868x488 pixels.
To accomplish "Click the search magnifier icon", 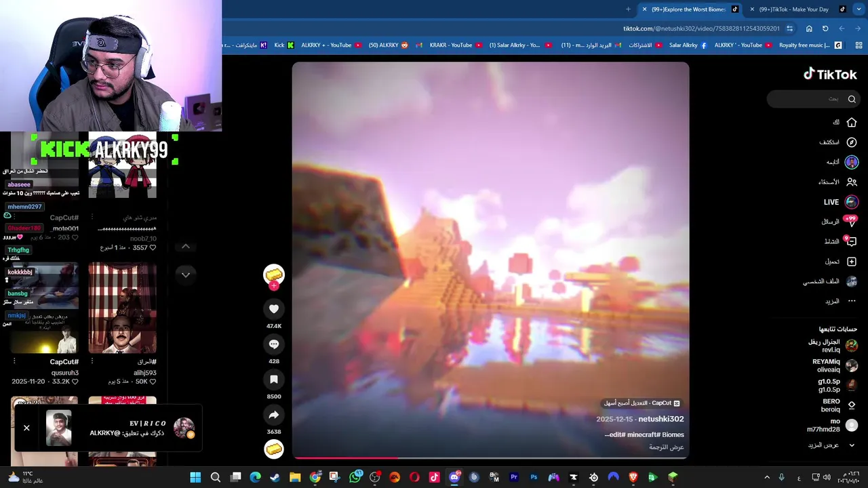I will (852, 99).
